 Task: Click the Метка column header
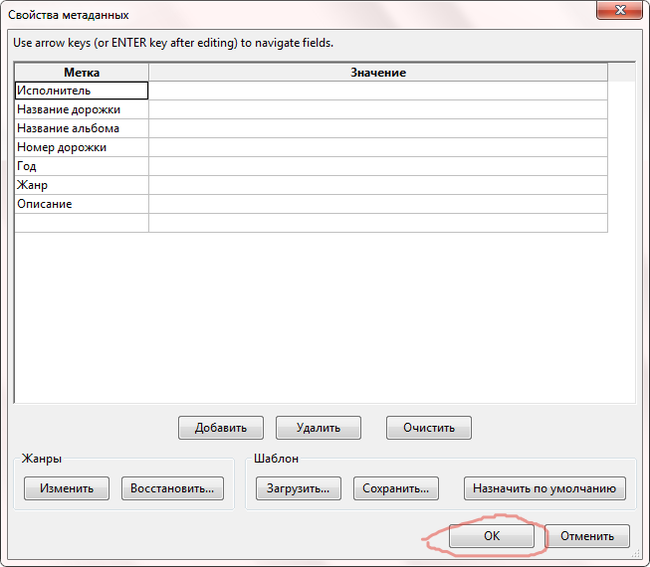(81, 73)
